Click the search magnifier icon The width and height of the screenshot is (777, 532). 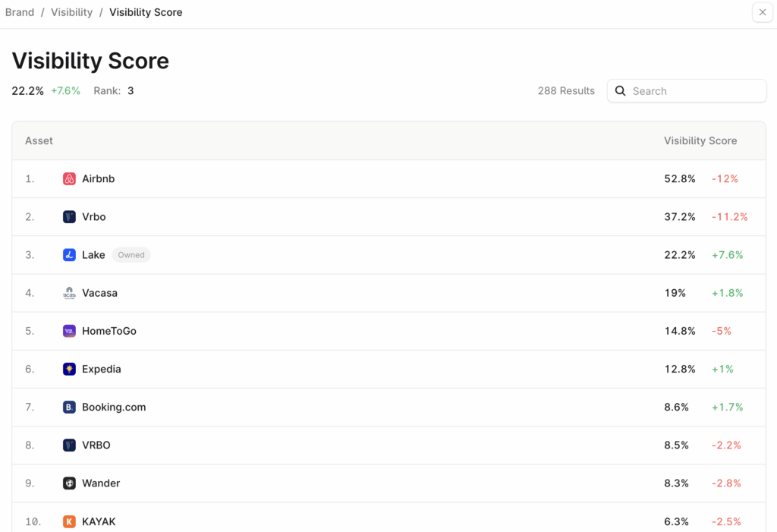coord(620,91)
